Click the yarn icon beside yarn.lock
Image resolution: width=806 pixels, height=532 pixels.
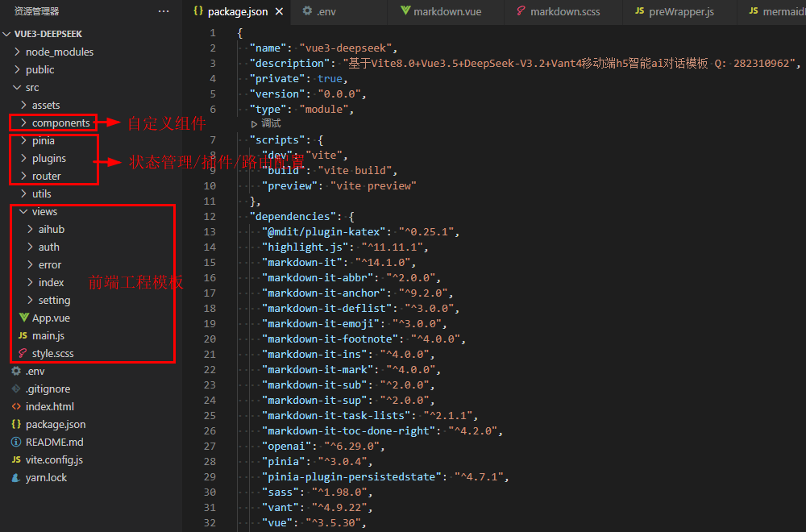(16, 477)
